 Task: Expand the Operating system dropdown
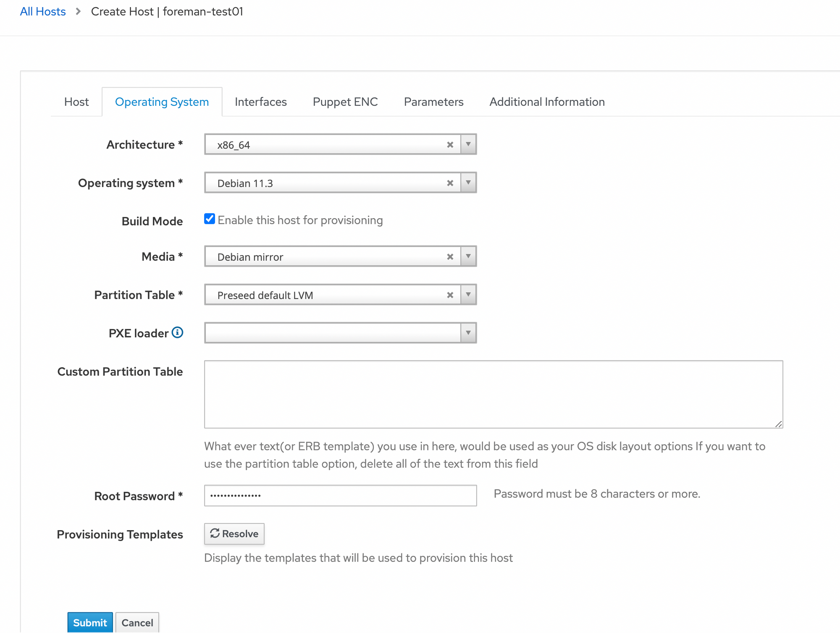coord(468,183)
